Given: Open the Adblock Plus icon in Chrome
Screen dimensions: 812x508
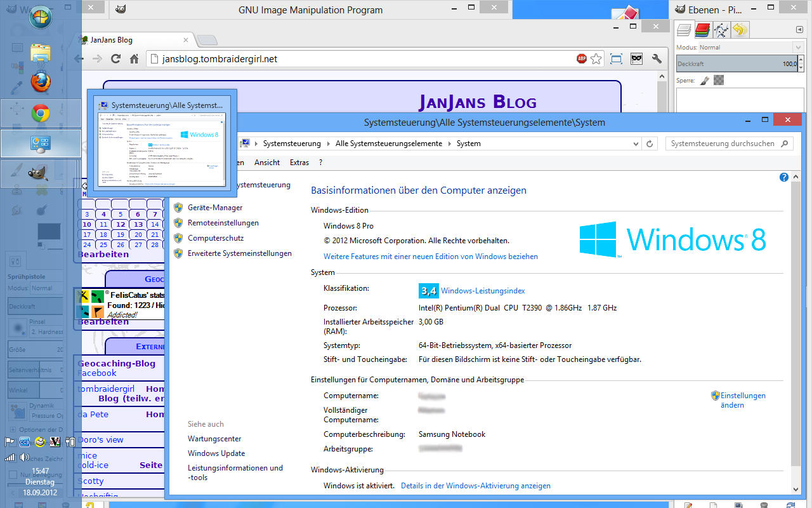Looking at the screenshot, I should 581,58.
